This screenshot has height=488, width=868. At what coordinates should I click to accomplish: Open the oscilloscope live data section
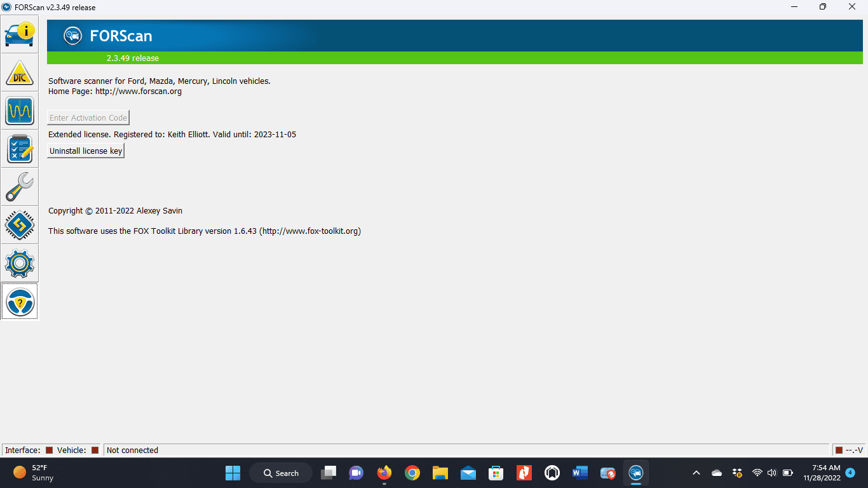(x=20, y=111)
